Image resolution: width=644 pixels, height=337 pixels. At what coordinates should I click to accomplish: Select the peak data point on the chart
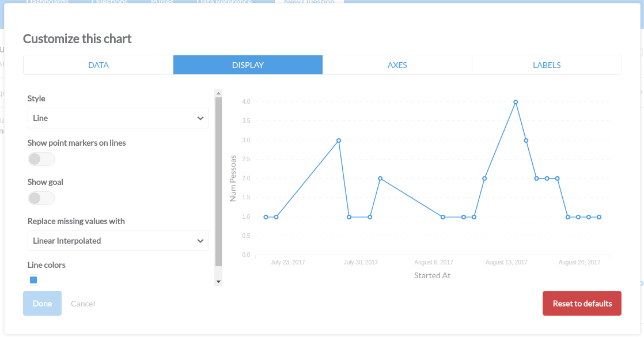pyautogui.click(x=516, y=101)
